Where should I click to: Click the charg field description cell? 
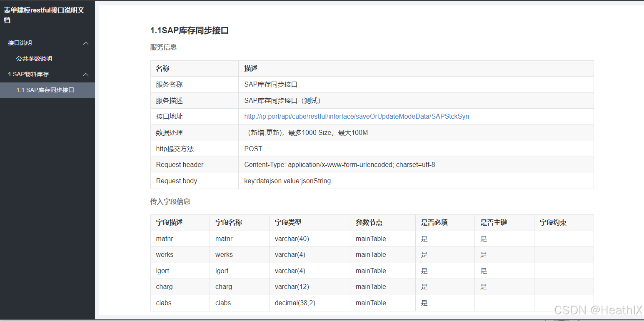tap(180, 287)
